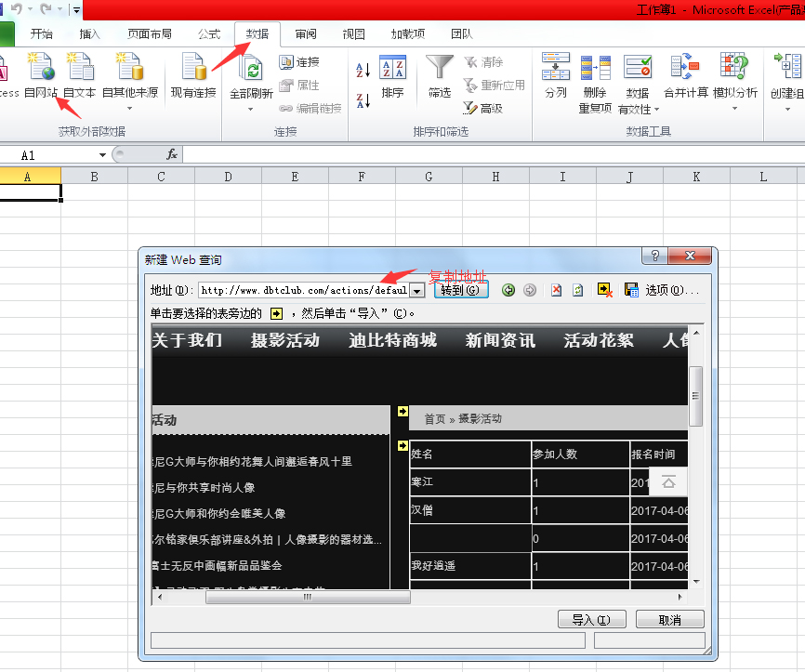Open the 全部刷新 dropdown arrow
This screenshot has height=672, width=805.
pos(250,109)
